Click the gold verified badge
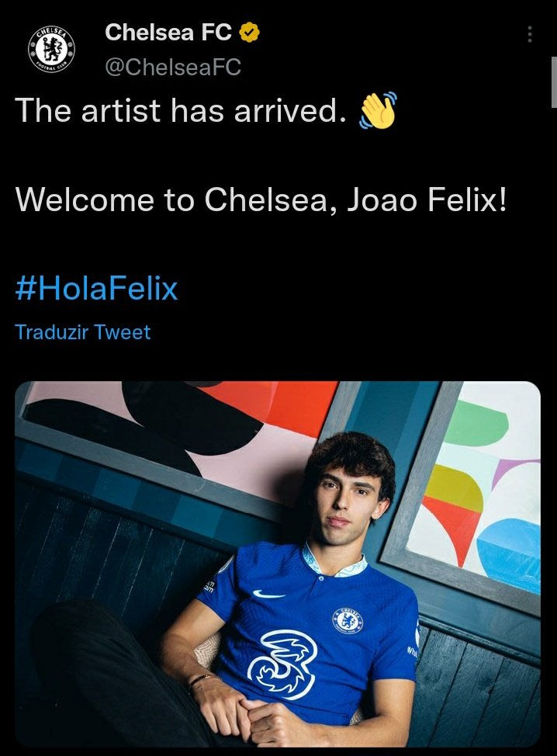This screenshot has height=756, width=557. (249, 33)
